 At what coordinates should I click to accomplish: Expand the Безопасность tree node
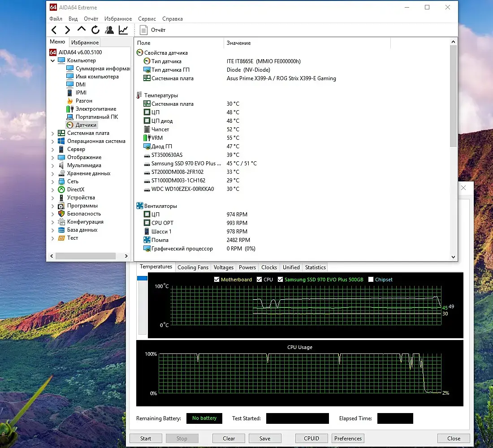tap(52, 214)
